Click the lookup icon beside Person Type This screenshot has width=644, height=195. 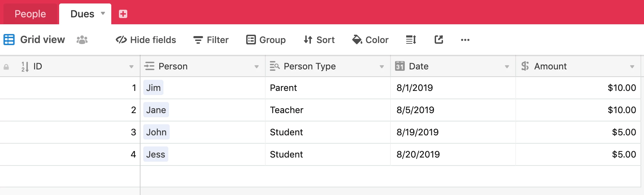tap(275, 66)
